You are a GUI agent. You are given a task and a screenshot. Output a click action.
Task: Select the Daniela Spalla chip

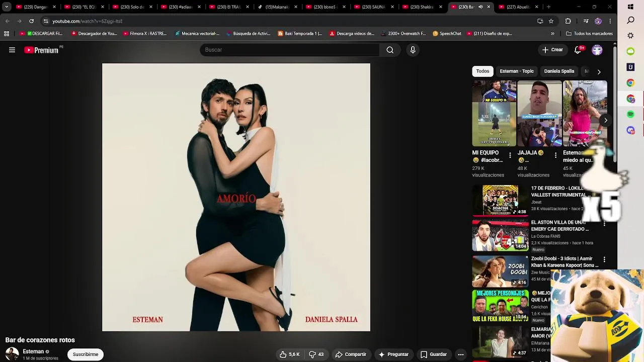click(x=559, y=71)
